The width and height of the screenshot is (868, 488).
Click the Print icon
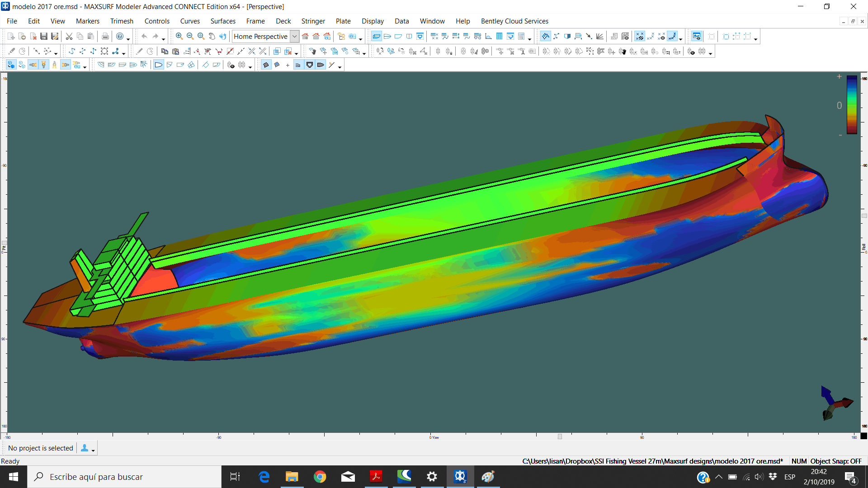pyautogui.click(x=105, y=37)
